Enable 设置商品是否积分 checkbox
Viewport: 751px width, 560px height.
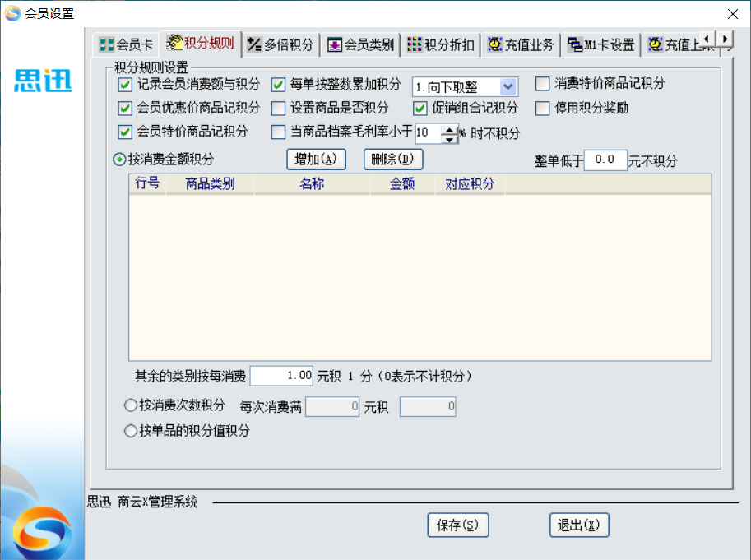(x=278, y=108)
